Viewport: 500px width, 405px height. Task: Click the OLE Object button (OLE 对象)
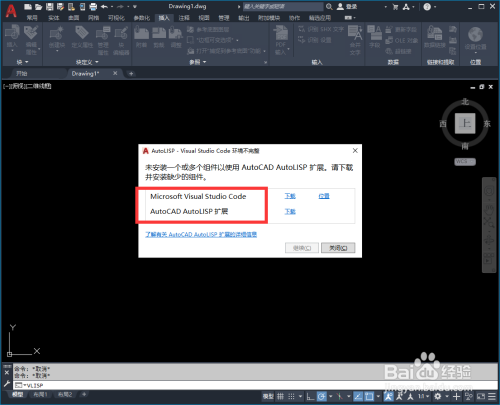coord(401,40)
